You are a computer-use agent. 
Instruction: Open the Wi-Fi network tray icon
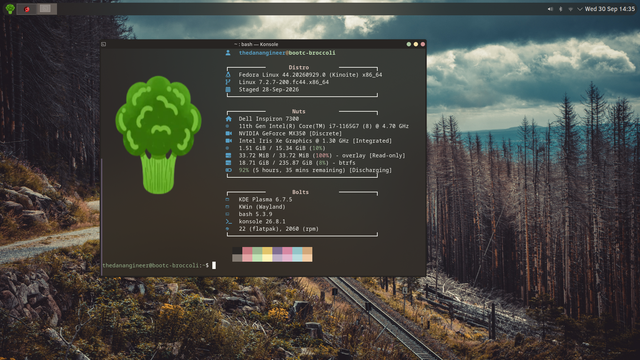point(570,9)
